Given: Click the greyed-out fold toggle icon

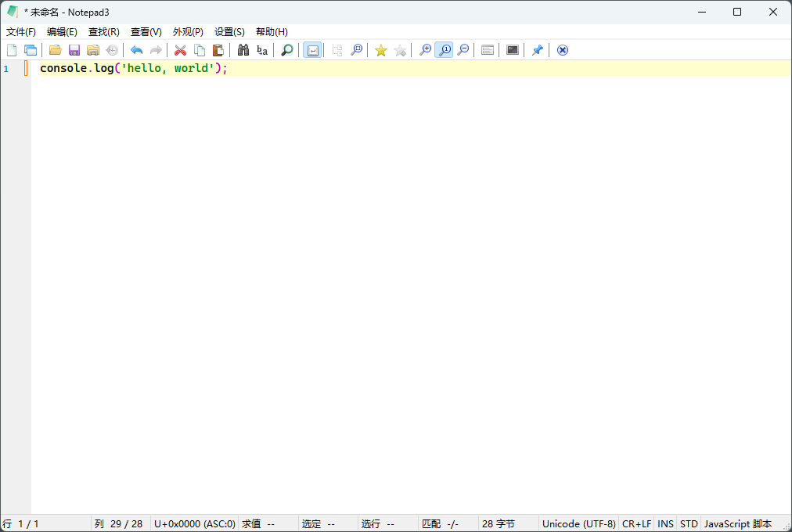Looking at the screenshot, I should 337,50.
